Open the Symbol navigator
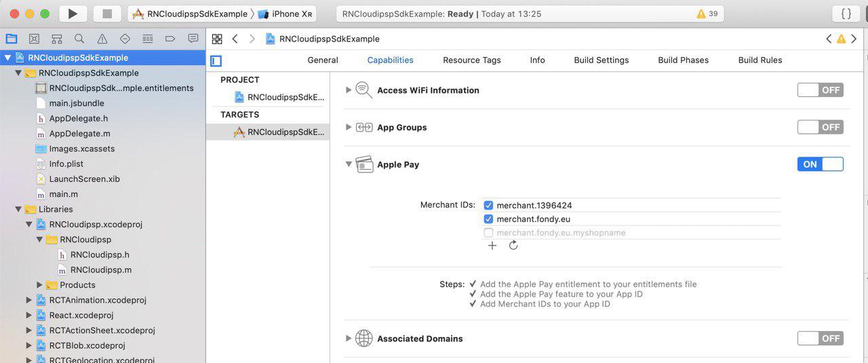868x363 pixels. click(x=57, y=39)
